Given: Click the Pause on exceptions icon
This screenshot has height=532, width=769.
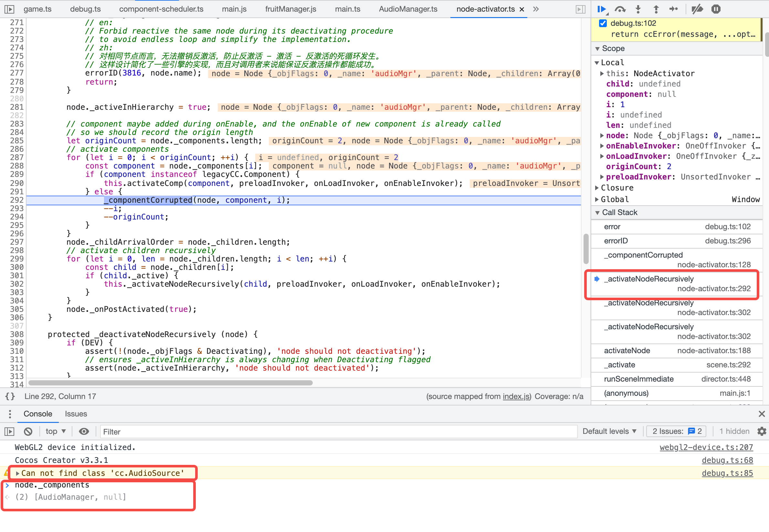Looking at the screenshot, I should [x=716, y=9].
